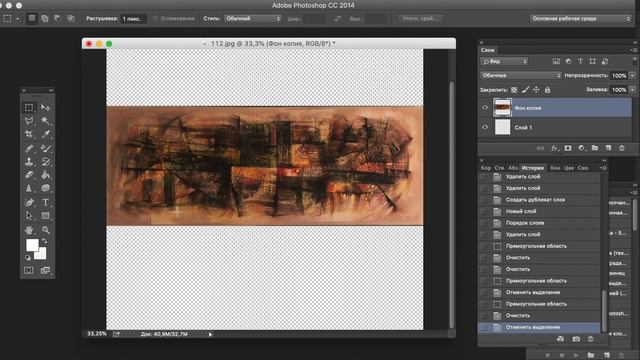Select the Magic Wand tool

pyautogui.click(x=46, y=121)
